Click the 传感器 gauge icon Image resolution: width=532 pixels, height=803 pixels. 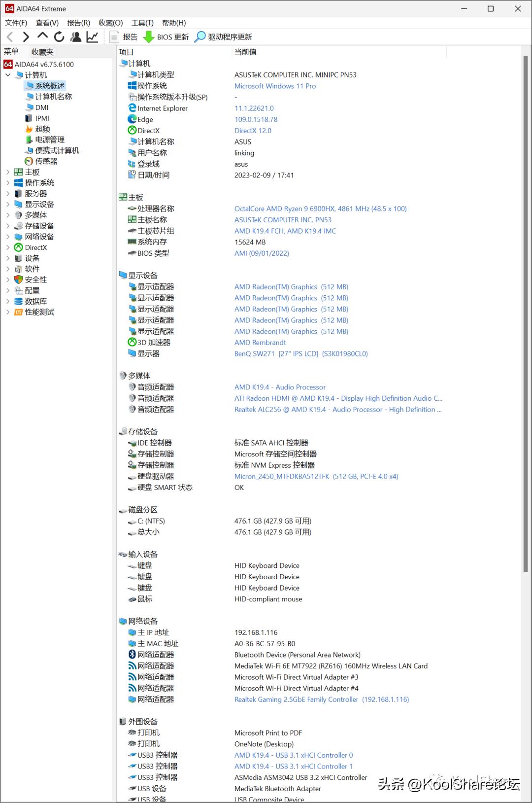pyautogui.click(x=29, y=161)
